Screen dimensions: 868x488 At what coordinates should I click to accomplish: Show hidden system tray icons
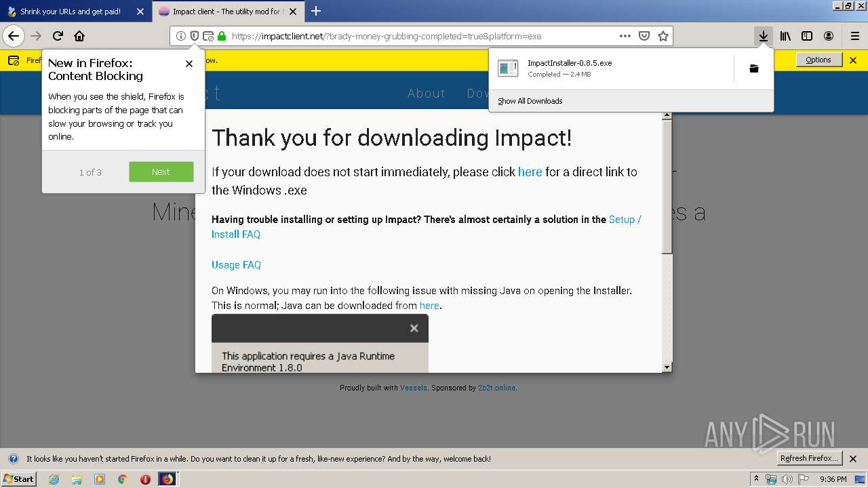(756, 479)
